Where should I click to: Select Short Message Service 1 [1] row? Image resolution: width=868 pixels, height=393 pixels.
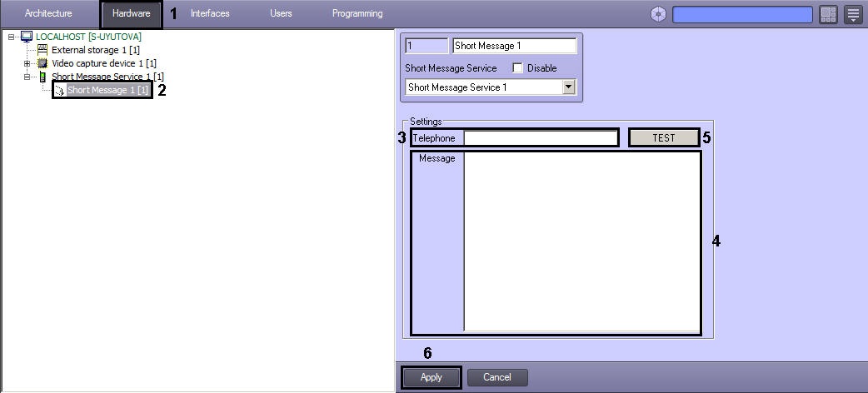(x=107, y=77)
